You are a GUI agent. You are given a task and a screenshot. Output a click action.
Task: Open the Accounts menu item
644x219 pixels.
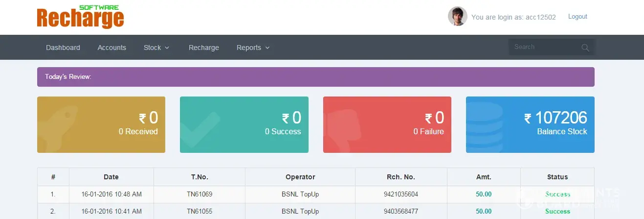tap(111, 48)
